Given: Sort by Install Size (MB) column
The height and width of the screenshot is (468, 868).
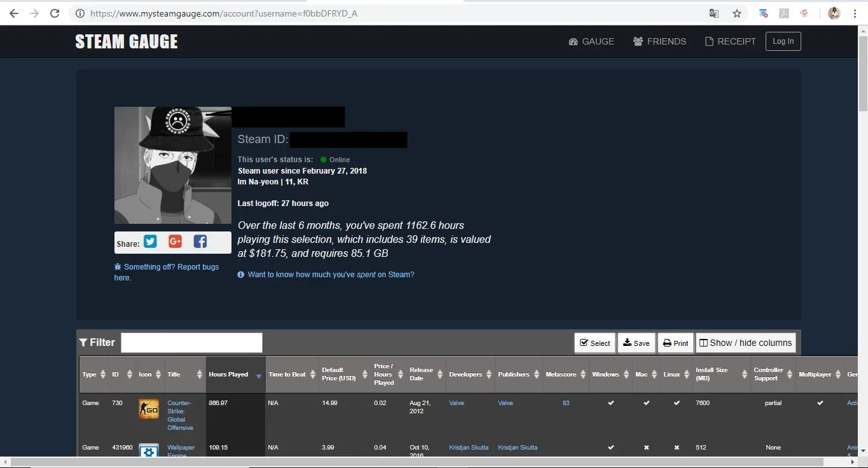Looking at the screenshot, I should (722, 375).
